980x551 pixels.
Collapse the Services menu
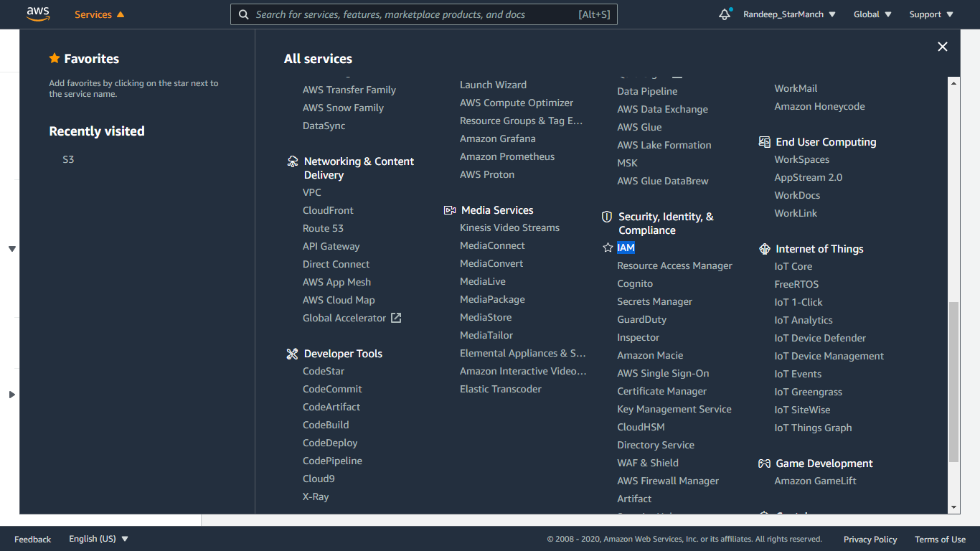[x=100, y=14]
